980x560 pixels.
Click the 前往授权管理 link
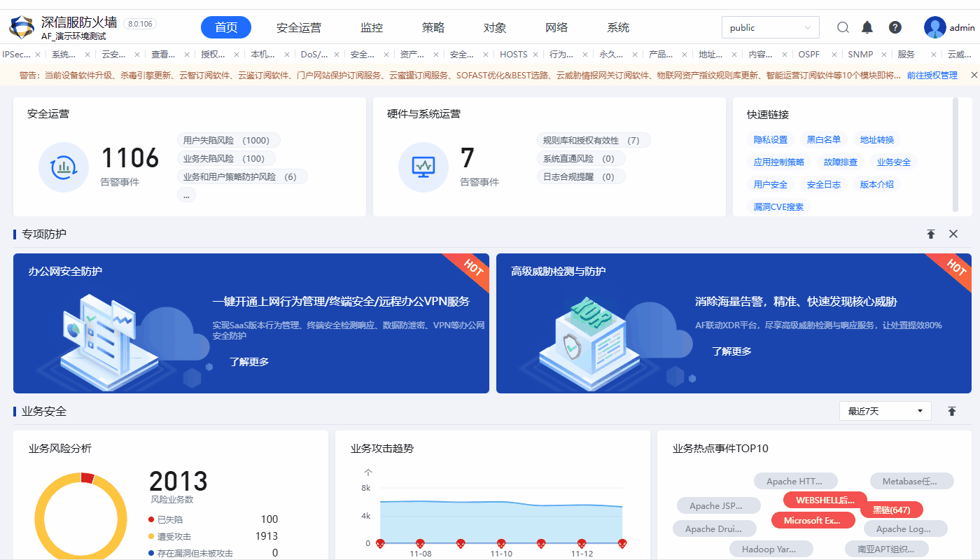click(x=932, y=75)
